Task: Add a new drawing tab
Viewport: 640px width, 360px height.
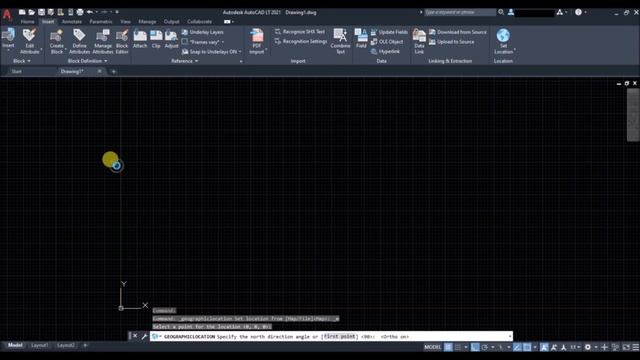Action: tap(113, 72)
